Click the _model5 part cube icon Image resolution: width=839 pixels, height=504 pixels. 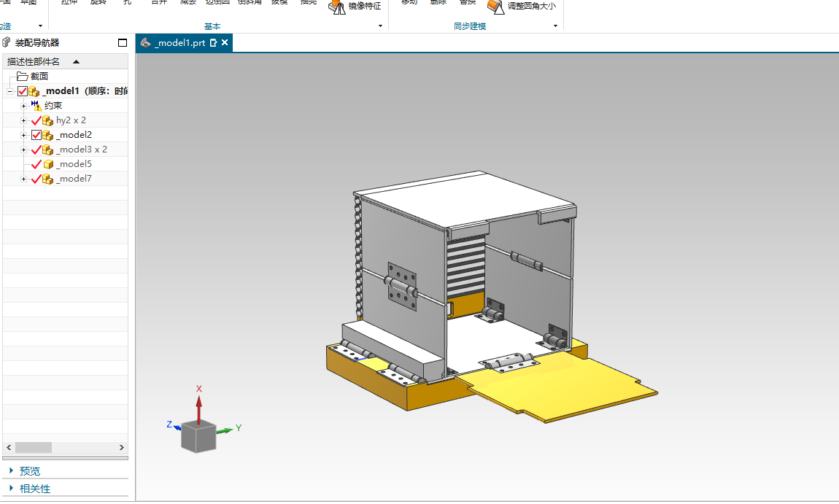[48, 164]
